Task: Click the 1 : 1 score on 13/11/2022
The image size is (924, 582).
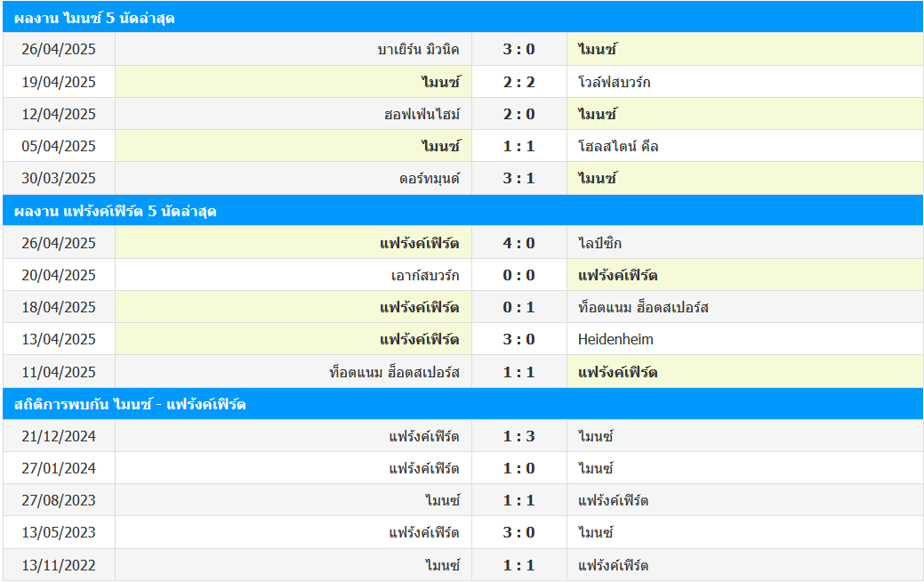Action: pos(518,565)
